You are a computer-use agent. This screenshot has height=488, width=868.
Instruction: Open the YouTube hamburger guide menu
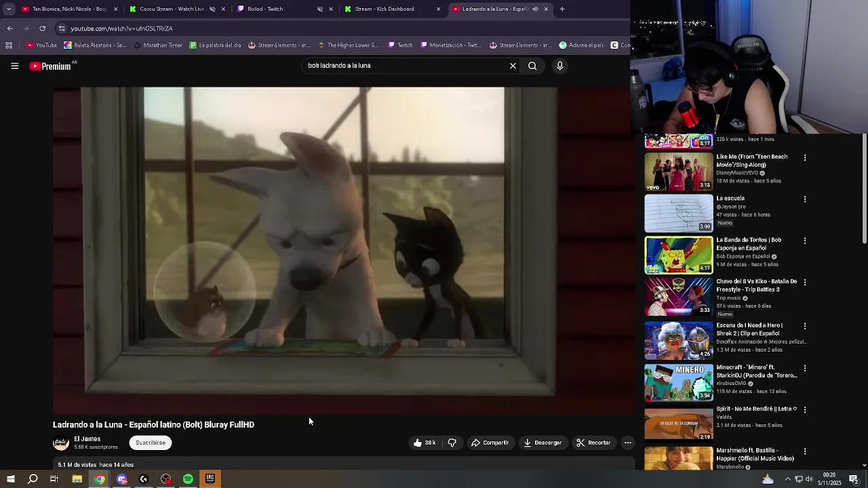coord(14,66)
